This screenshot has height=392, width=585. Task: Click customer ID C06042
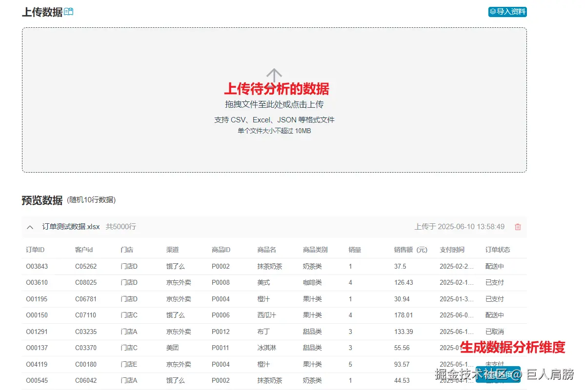(86, 380)
